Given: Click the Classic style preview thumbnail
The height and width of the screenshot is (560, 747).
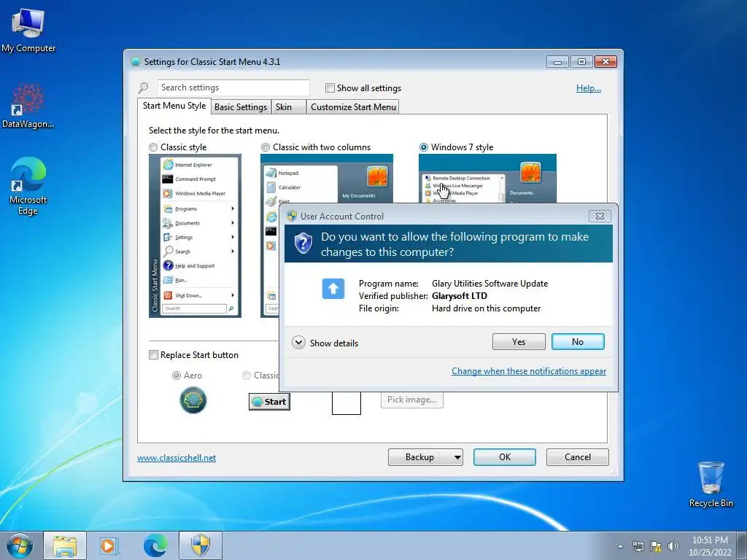Looking at the screenshot, I should tap(195, 236).
